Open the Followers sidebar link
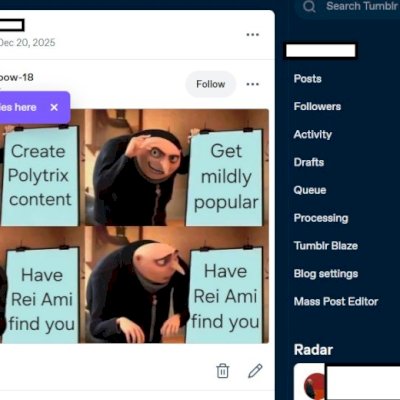 pyautogui.click(x=317, y=106)
